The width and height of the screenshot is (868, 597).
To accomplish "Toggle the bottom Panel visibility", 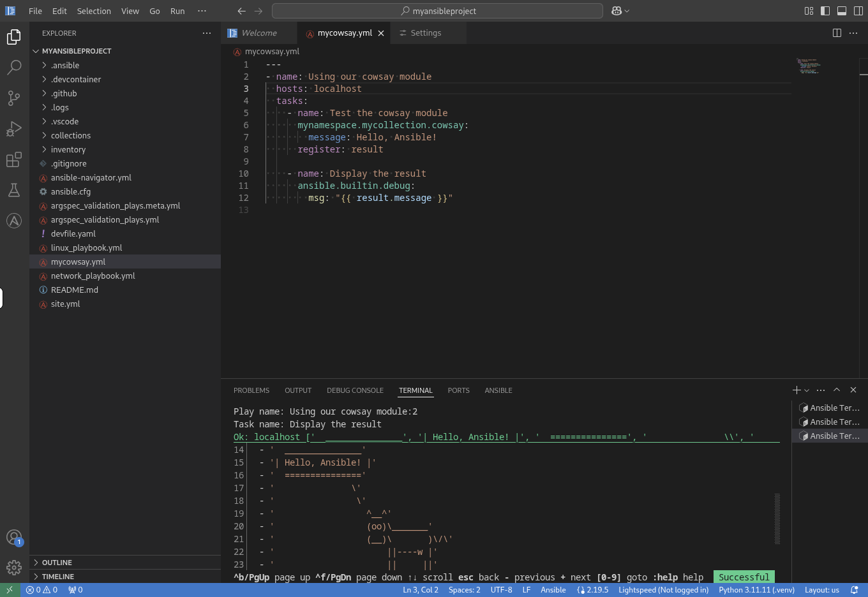I will pos(842,11).
